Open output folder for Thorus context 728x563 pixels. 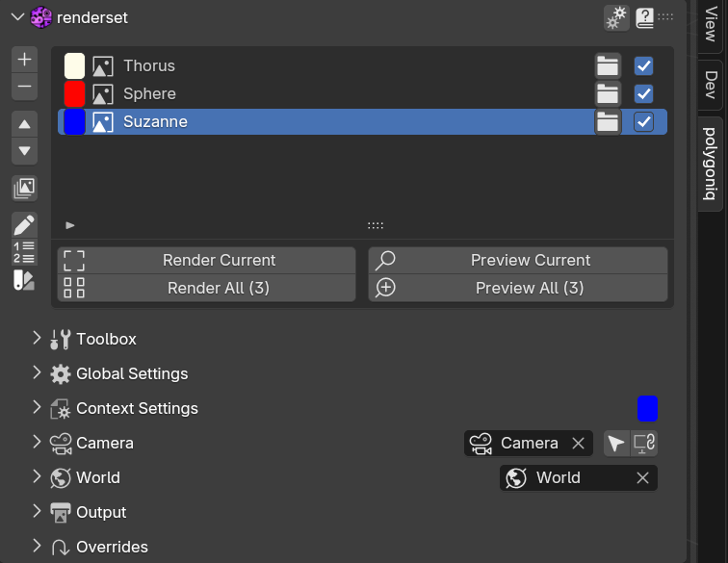tap(608, 65)
